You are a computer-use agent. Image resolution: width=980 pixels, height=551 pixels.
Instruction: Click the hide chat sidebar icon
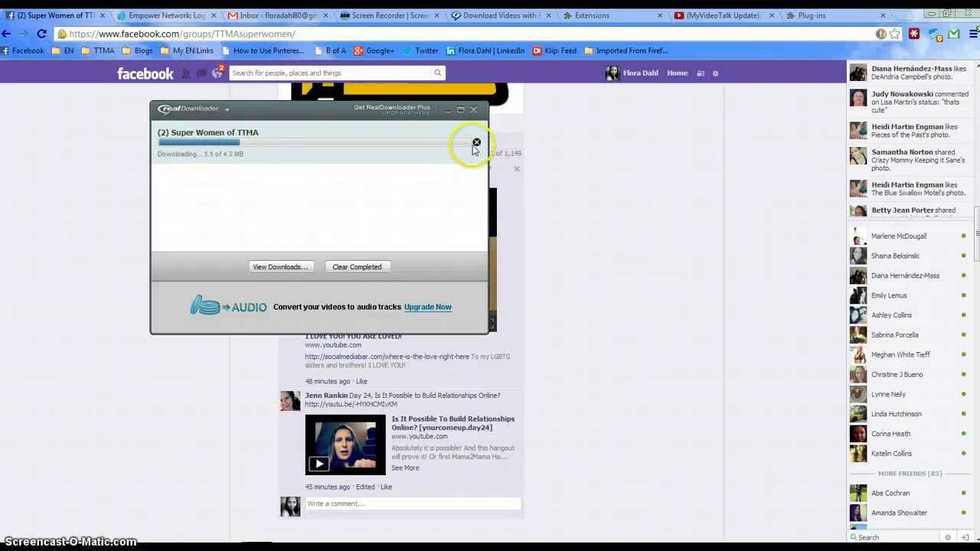(x=965, y=537)
